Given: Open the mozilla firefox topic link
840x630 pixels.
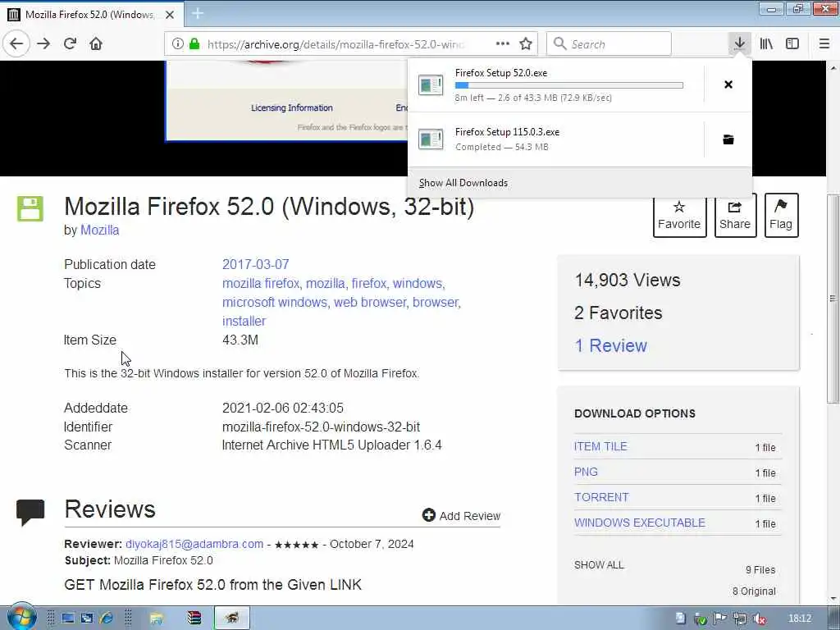Looking at the screenshot, I should point(261,283).
